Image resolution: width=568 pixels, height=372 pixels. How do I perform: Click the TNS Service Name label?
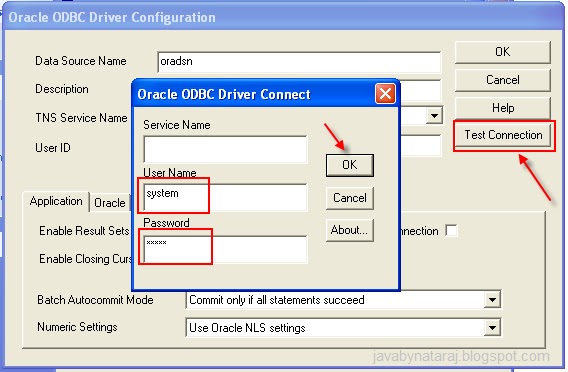coord(81,118)
